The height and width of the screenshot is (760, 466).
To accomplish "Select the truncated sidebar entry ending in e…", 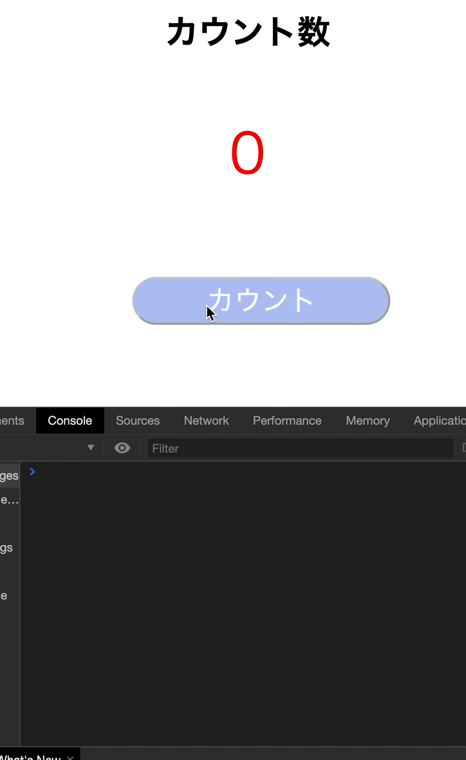I will [x=9, y=500].
